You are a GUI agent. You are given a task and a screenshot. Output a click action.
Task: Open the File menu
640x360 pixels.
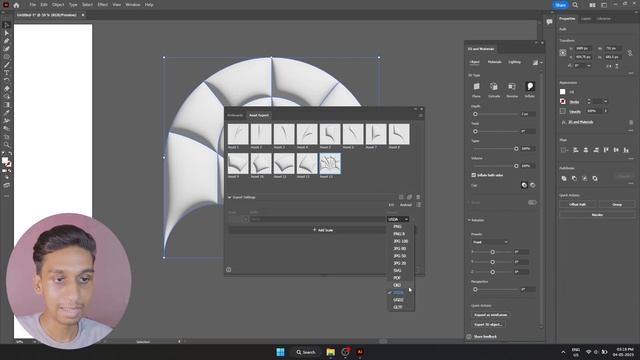33,5
